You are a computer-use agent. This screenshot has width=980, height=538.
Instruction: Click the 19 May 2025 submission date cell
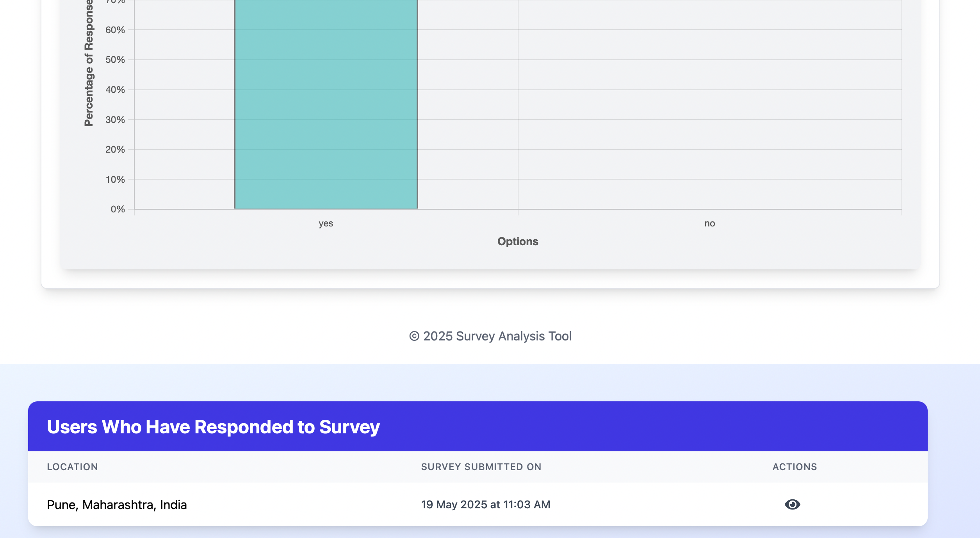point(485,504)
